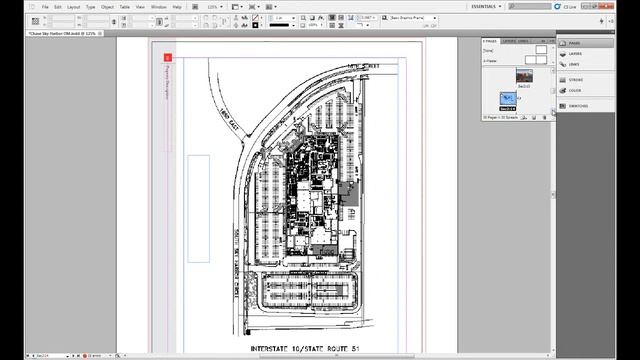Click the delete page trash icon
The image size is (640, 360).
point(544,118)
